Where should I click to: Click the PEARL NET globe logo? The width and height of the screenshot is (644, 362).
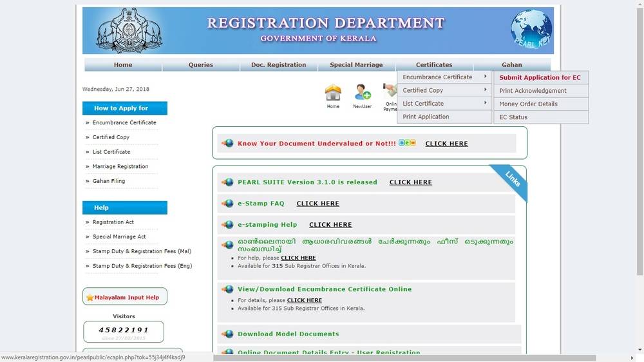point(531,29)
